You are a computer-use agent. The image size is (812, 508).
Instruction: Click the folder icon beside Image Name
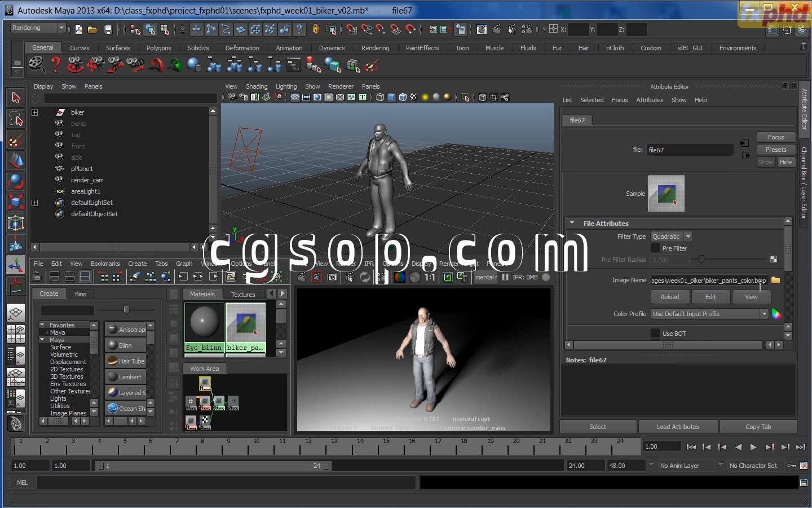click(x=776, y=281)
